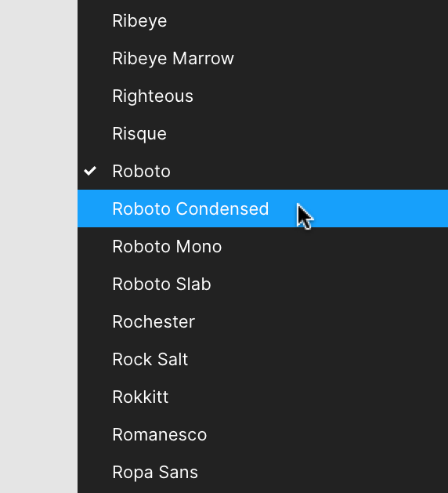This screenshot has height=493, width=448.
Task: Choose Ribeye Marrow from the font list
Action: (262, 58)
